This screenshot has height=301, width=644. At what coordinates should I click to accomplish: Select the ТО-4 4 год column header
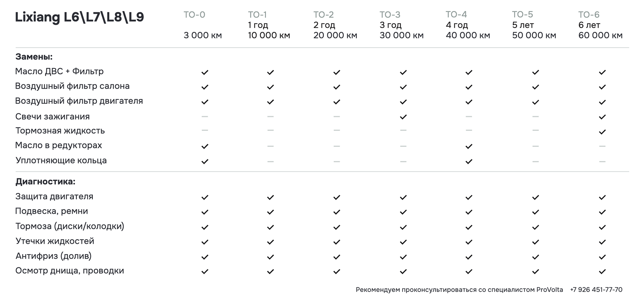pos(468,25)
